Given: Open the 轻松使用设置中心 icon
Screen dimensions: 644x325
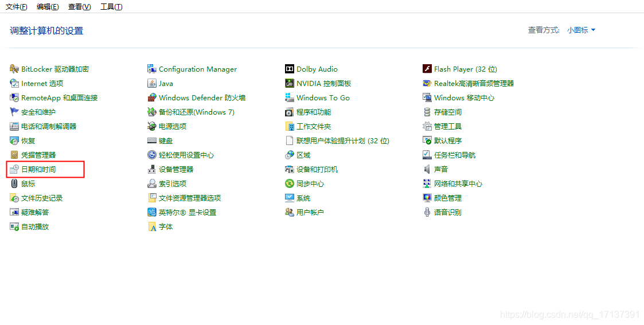Looking at the screenshot, I should (152, 155).
